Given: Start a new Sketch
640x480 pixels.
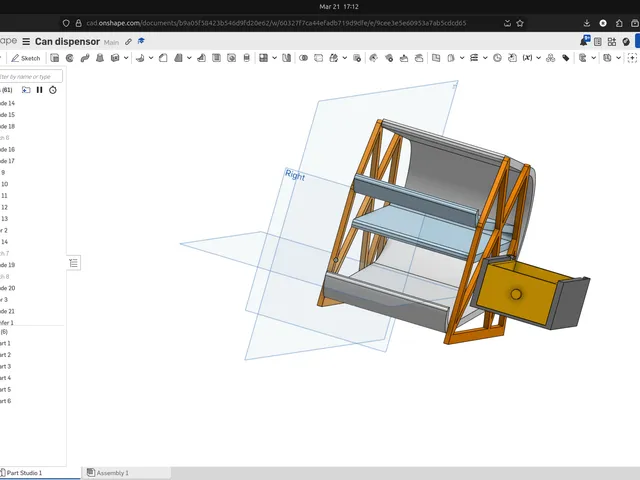Looking at the screenshot, I should pos(26,58).
